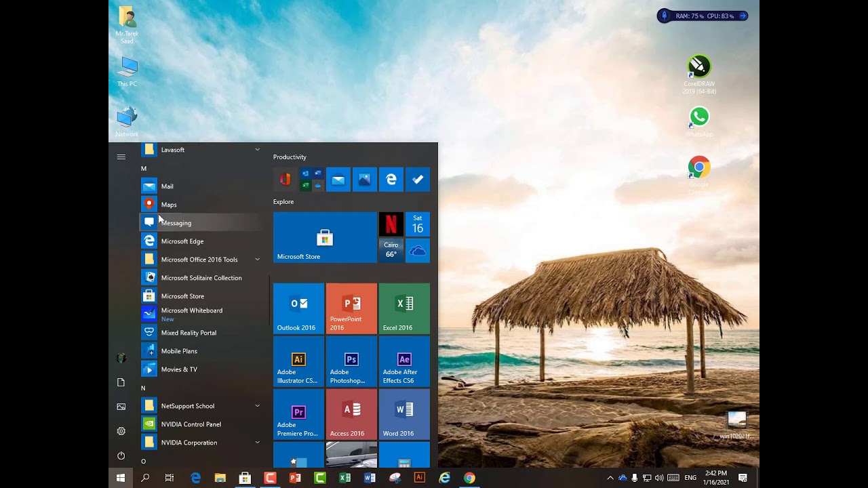Open the user account picture in Start
The image size is (868, 488).
click(121, 358)
